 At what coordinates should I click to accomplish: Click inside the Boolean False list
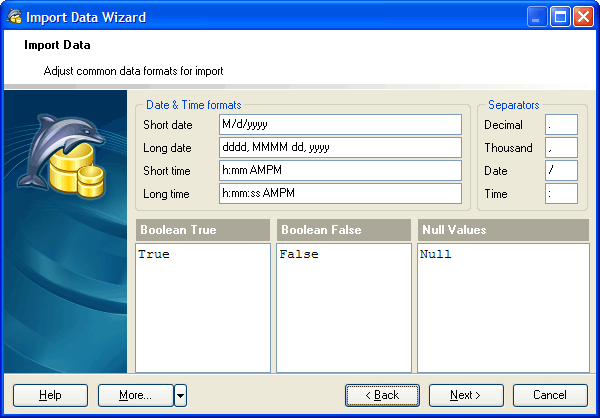click(x=344, y=310)
